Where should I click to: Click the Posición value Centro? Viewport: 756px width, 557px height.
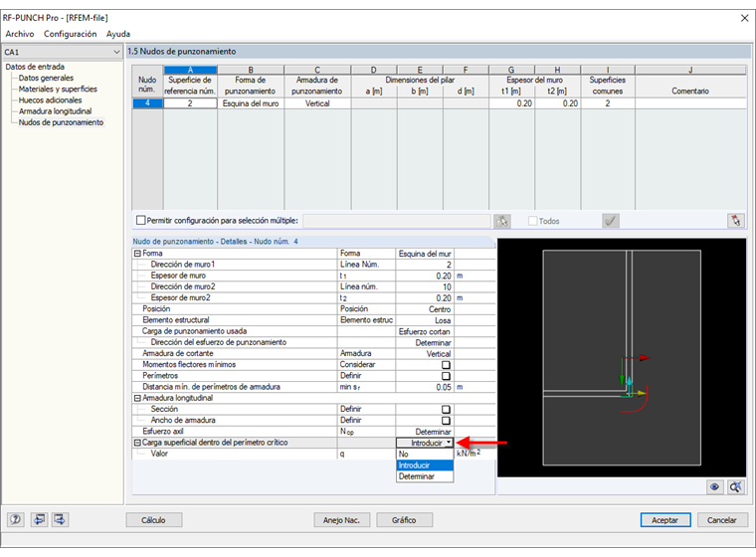point(425,309)
